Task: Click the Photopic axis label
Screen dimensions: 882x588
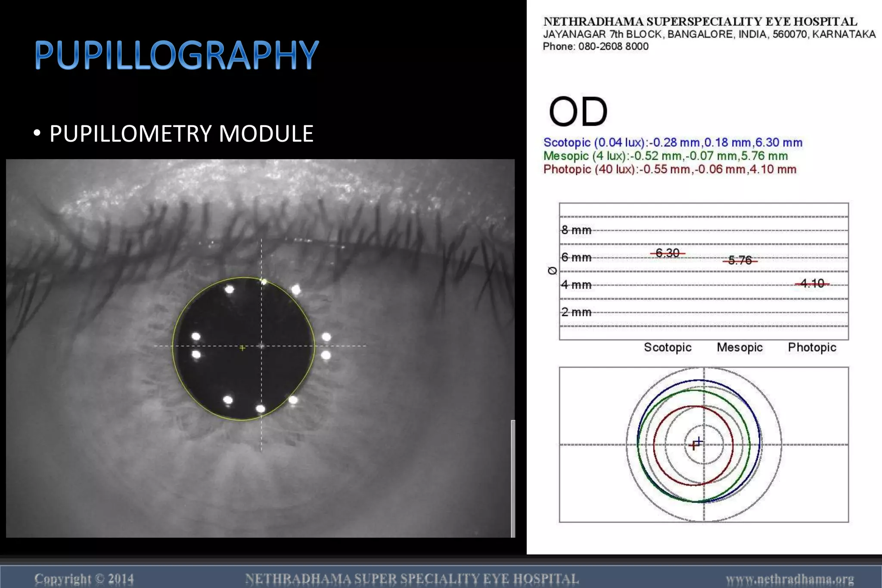Action: click(x=812, y=347)
